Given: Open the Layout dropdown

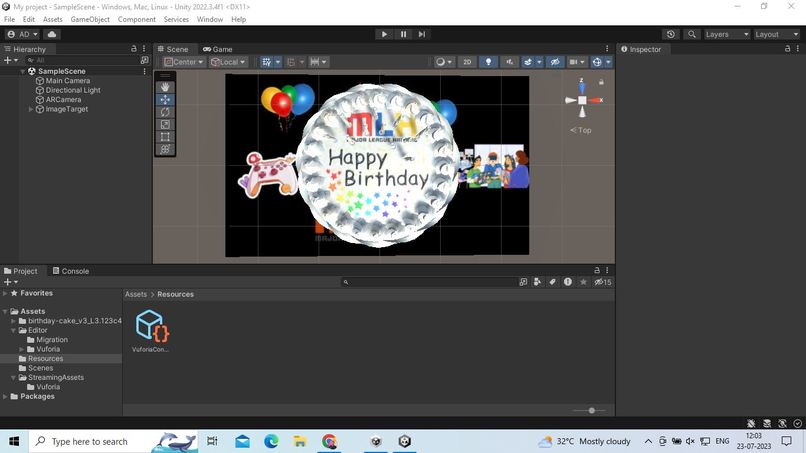Looking at the screenshot, I should click(x=777, y=34).
